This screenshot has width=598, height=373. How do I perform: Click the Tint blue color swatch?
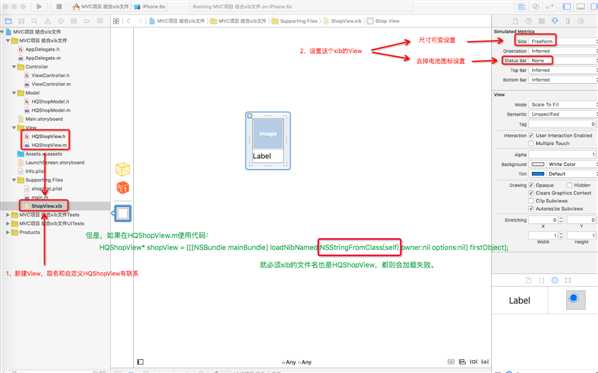(538, 174)
